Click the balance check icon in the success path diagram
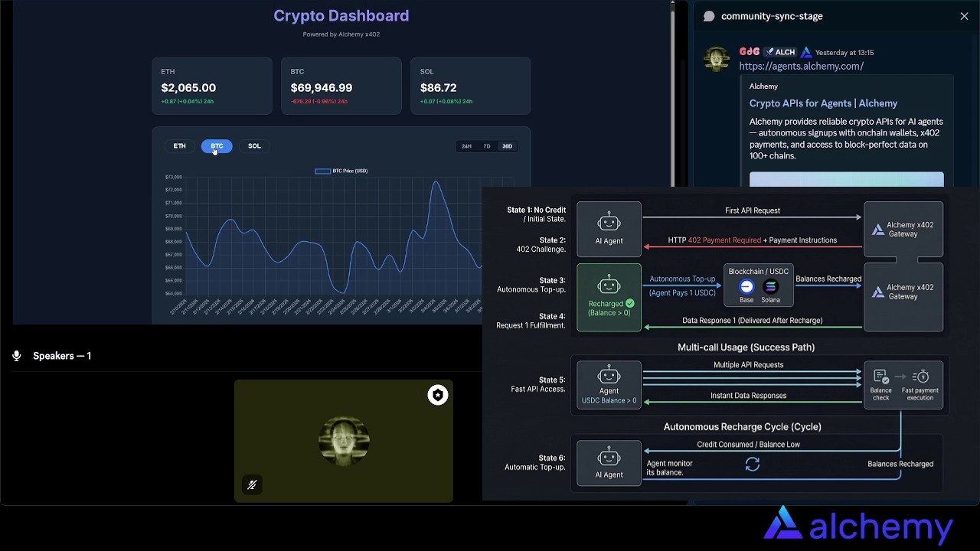Screen dimensions: 980x551 click(x=880, y=377)
